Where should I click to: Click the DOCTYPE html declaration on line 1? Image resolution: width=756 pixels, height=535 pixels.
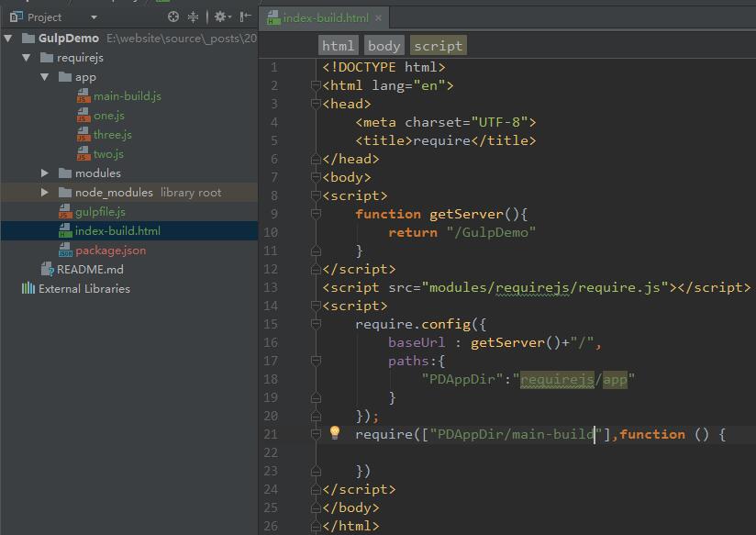[x=384, y=67]
